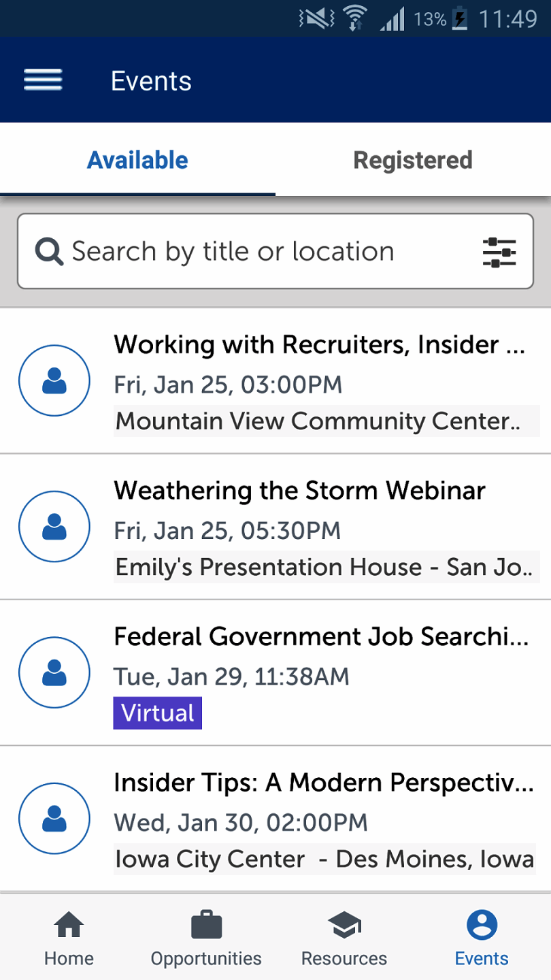
Task: Select the Available tab
Action: click(137, 161)
